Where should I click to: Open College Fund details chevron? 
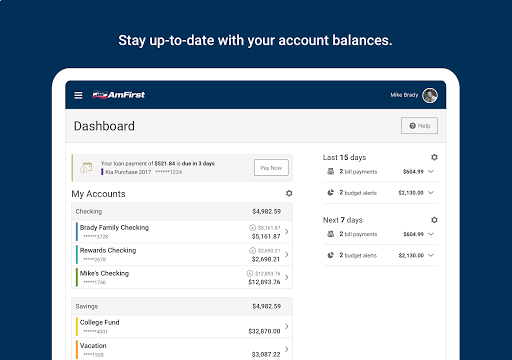click(x=287, y=326)
